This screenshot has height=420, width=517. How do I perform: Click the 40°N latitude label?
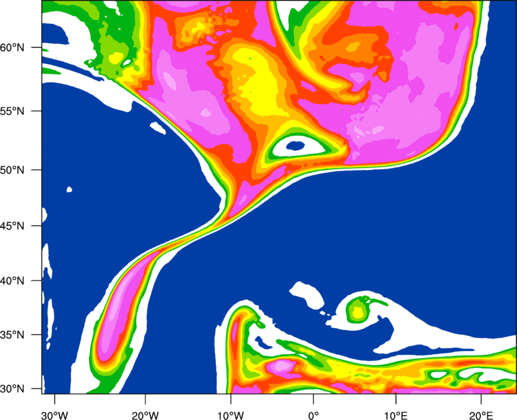coord(12,281)
